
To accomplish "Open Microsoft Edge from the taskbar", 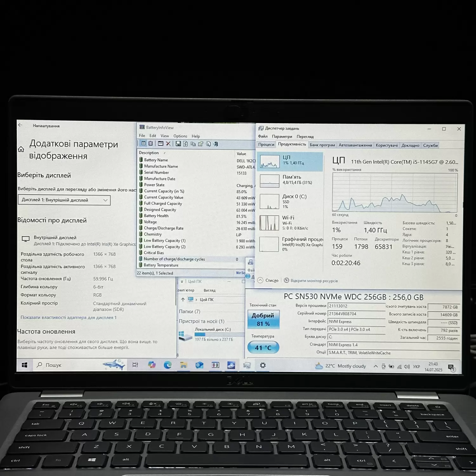I will (168, 365).
